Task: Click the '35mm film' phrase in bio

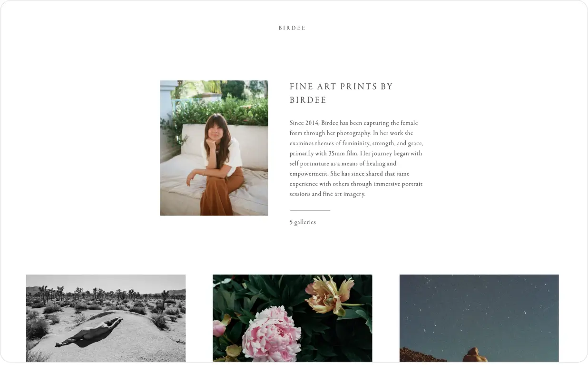Action: click(x=343, y=154)
